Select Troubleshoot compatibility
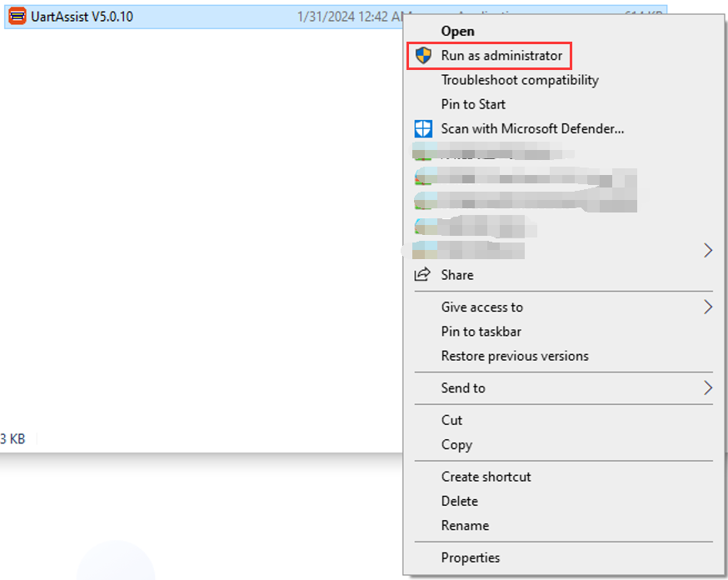This screenshot has height=580, width=728. (x=520, y=80)
